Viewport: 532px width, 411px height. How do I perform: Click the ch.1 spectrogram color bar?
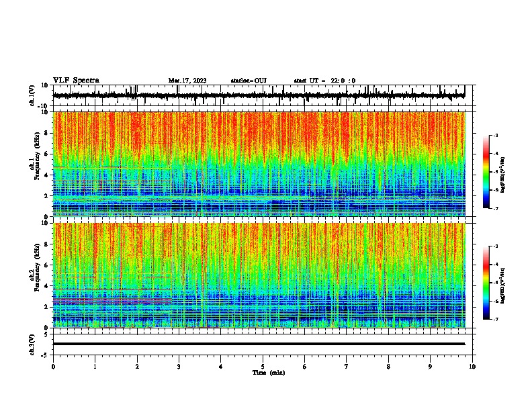click(486, 172)
